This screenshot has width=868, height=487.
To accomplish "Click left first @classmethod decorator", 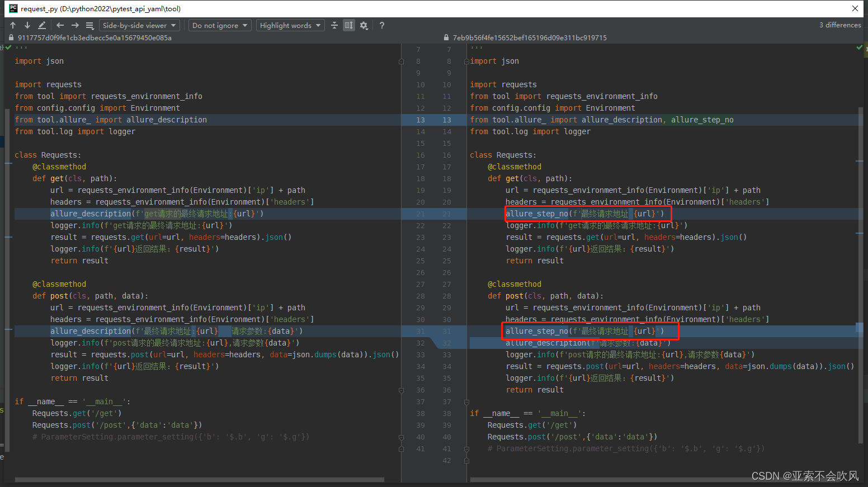I will click(x=59, y=167).
